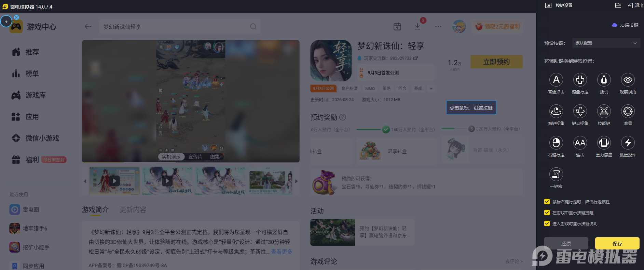Open the 去评论 link

514,261
